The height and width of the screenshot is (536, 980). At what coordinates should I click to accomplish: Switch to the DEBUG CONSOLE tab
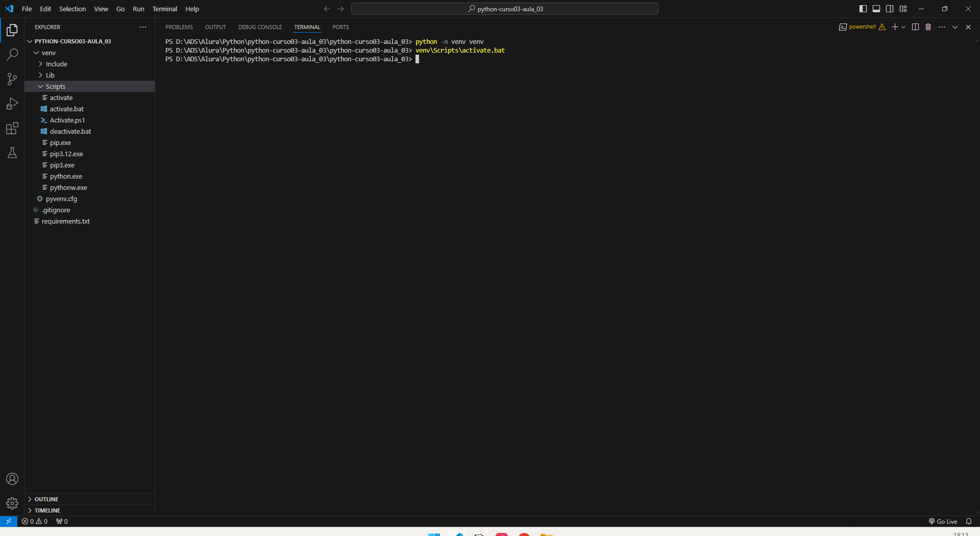(x=260, y=27)
